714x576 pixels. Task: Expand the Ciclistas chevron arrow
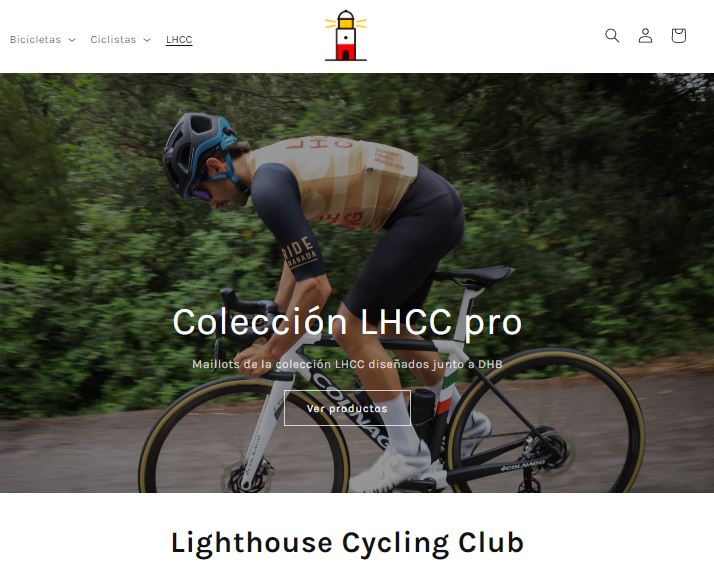147,40
